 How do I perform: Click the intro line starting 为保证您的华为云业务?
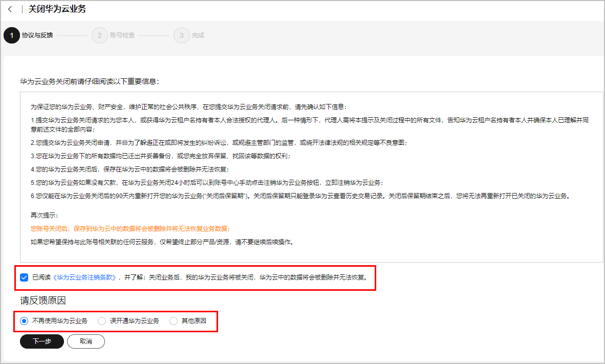pos(189,107)
